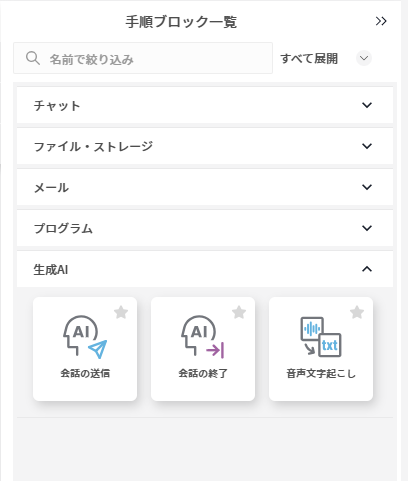408x481 pixels.
Task: Toggle the favorite star on 会話の終了
Action: point(239,313)
